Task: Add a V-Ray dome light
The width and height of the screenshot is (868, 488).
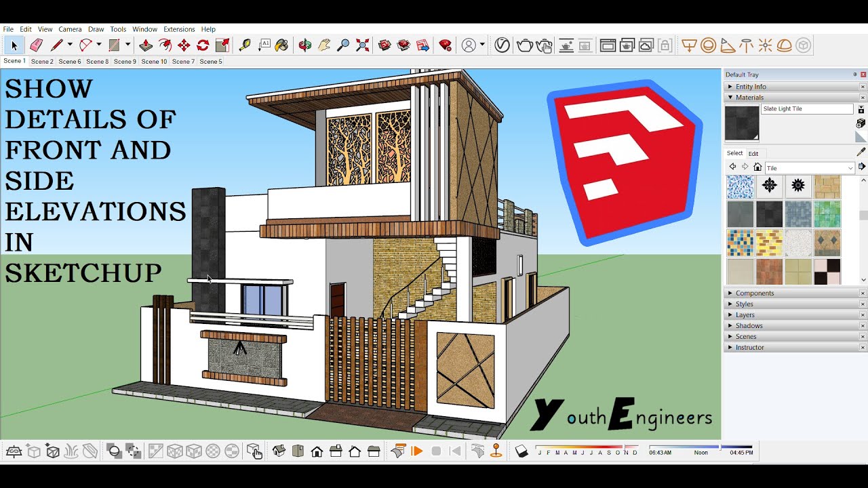Action: tap(785, 45)
